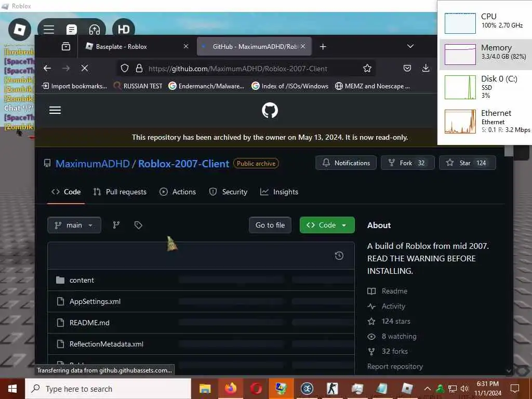Stop loading the GitHub page
Viewport: 532px width, 399px height.
(85, 69)
